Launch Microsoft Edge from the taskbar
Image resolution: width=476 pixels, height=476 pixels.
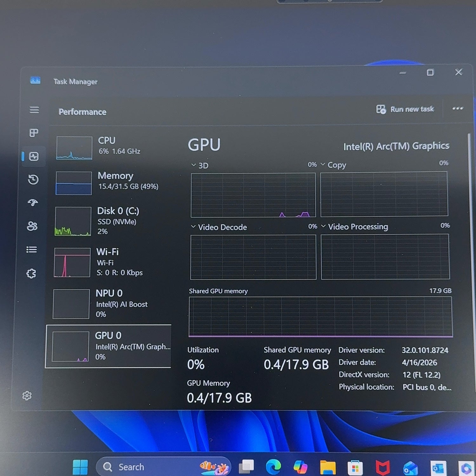pyautogui.click(x=273, y=467)
